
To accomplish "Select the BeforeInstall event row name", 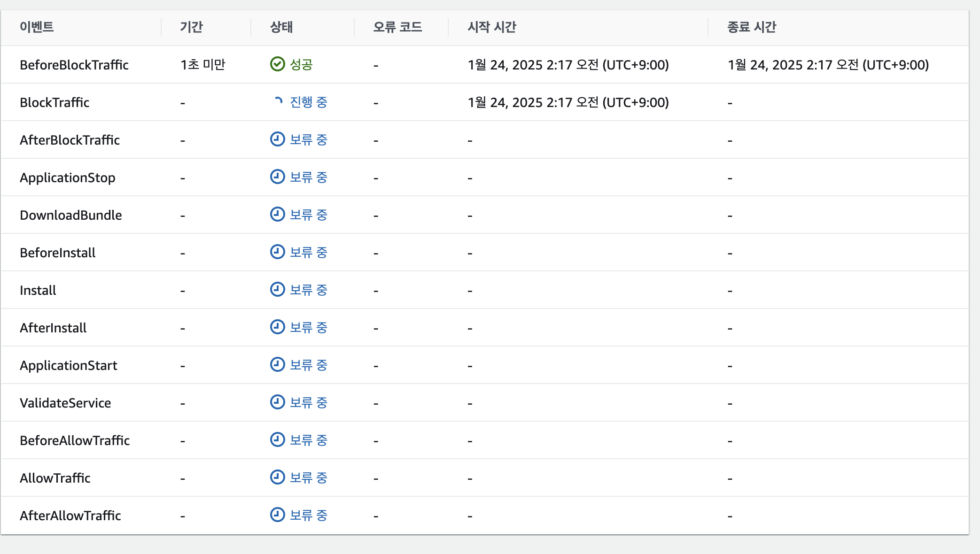I will pyautogui.click(x=57, y=253).
